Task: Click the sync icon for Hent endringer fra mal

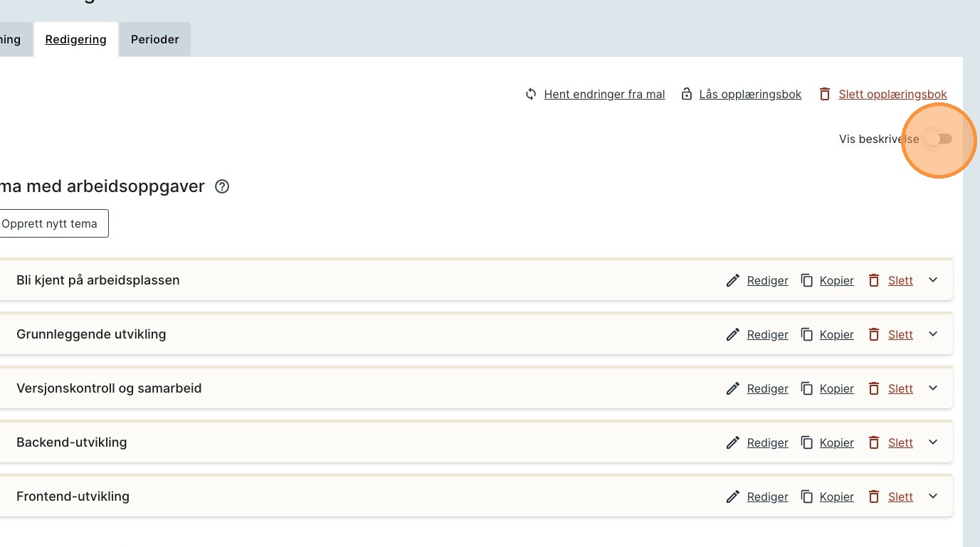Action: coord(531,94)
